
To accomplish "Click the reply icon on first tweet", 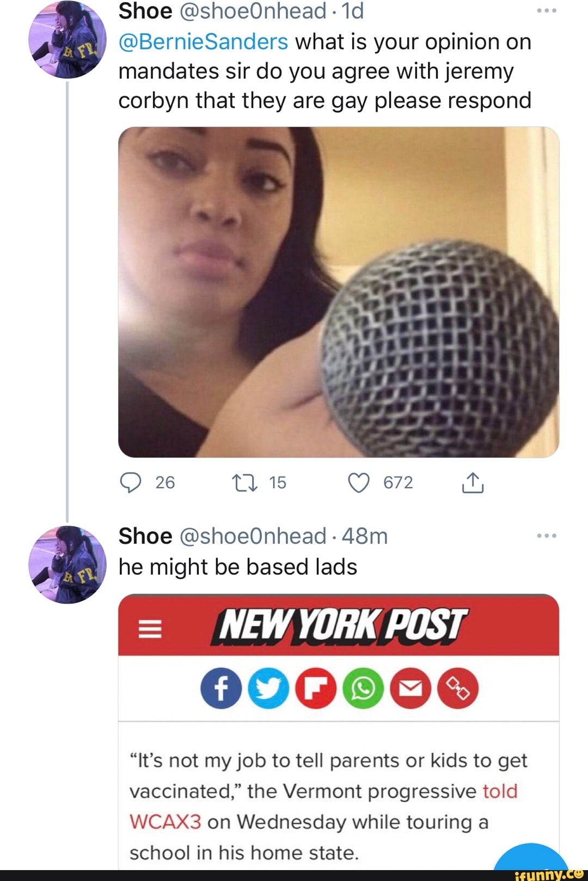I will 131,482.
